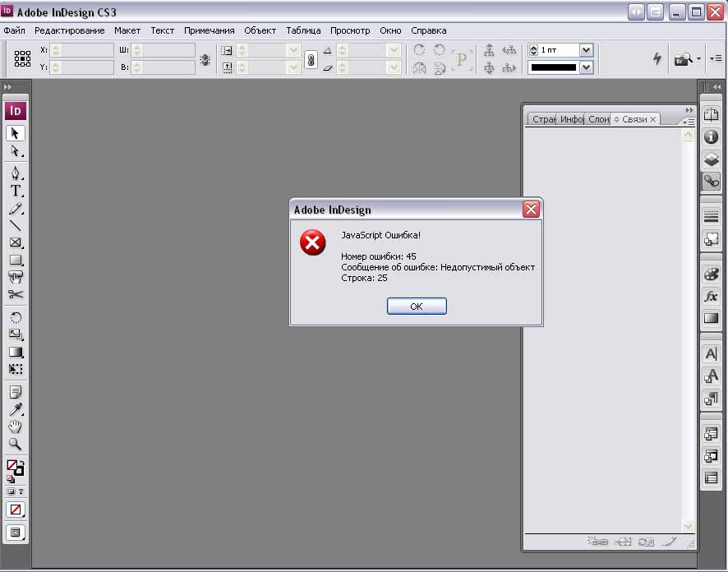The image size is (728, 572).
Task: Swap fill and stroke arrows
Action: [x=21, y=463]
